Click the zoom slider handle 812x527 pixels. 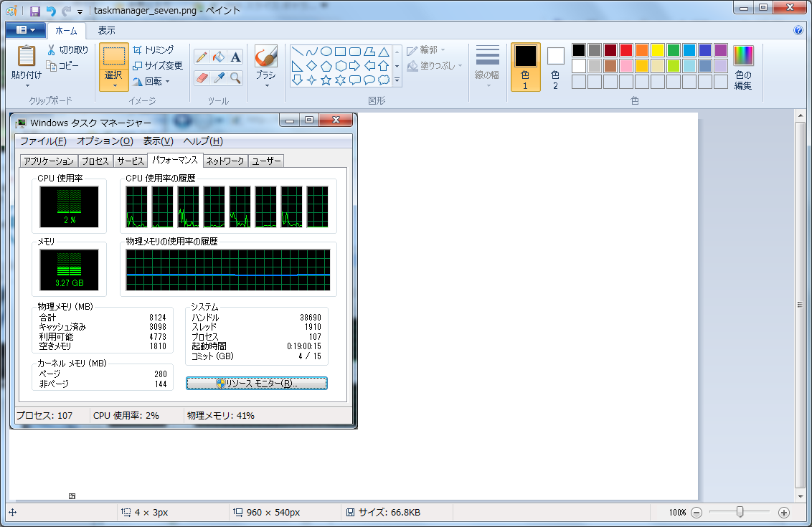740,512
